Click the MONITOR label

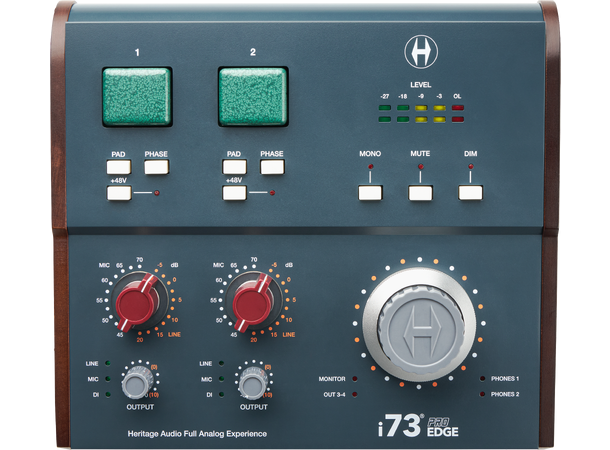[332, 379]
